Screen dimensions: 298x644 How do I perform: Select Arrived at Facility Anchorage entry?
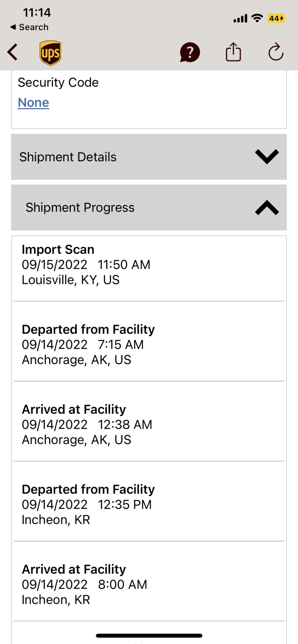pos(149,424)
